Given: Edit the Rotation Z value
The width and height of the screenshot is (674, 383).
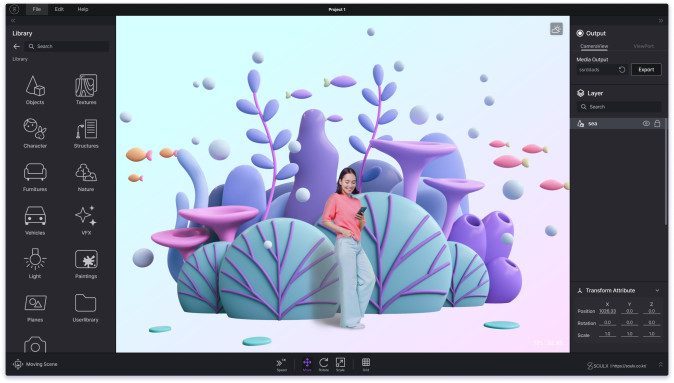Looking at the screenshot, I should pyautogui.click(x=652, y=323).
